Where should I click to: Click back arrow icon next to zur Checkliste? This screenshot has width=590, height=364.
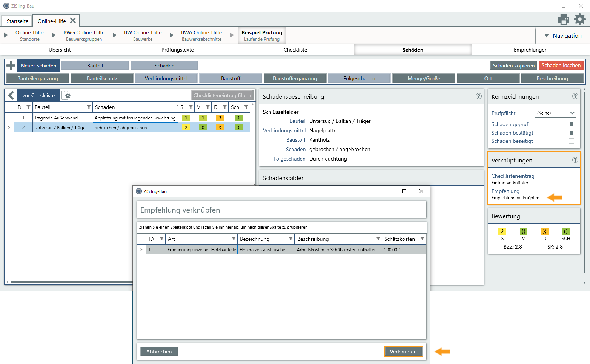tap(11, 95)
